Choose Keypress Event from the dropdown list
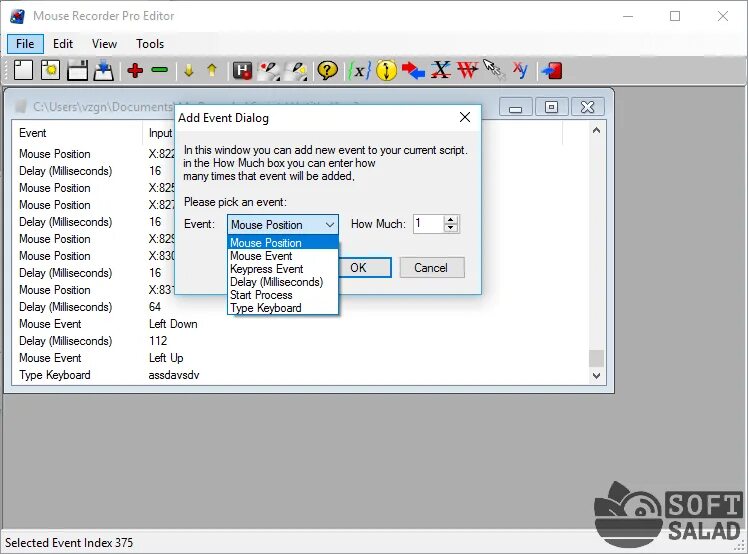Viewport: 748px width, 554px height. click(283, 269)
